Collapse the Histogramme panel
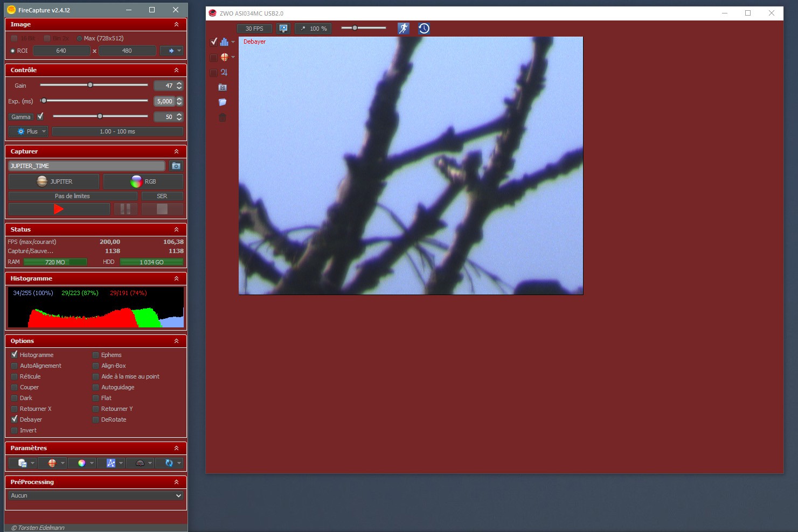This screenshot has height=532, width=798. (176, 278)
